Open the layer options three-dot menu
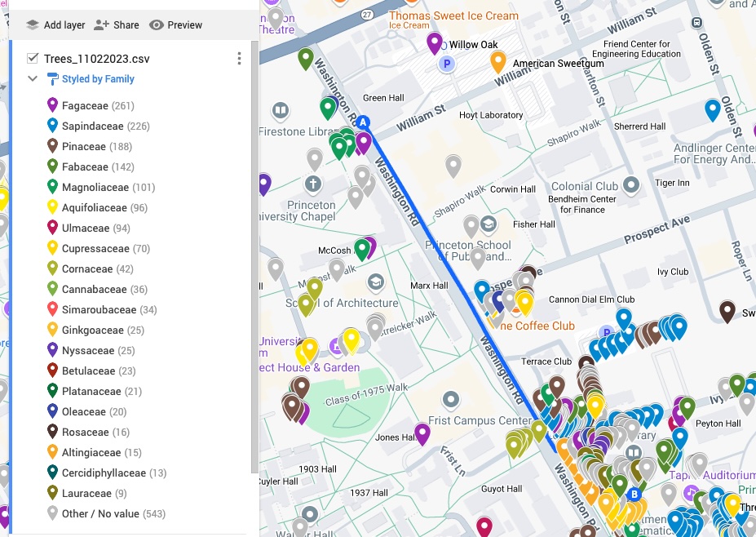The image size is (756, 537). pos(239,59)
